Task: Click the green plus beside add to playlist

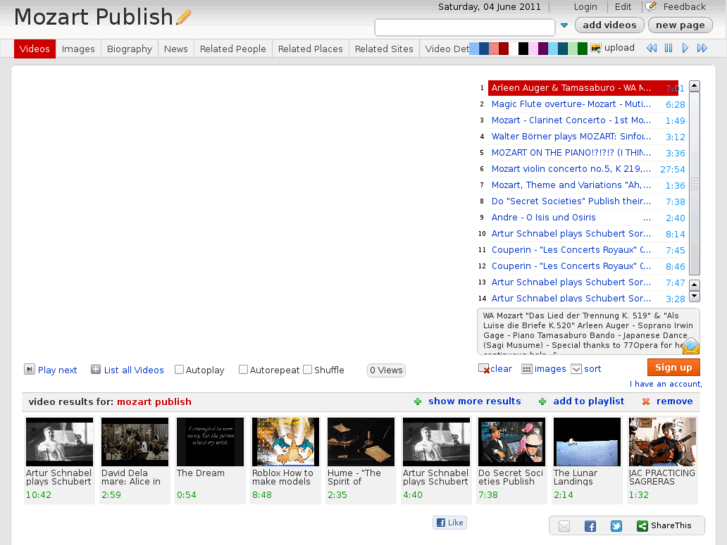Action: (542, 402)
